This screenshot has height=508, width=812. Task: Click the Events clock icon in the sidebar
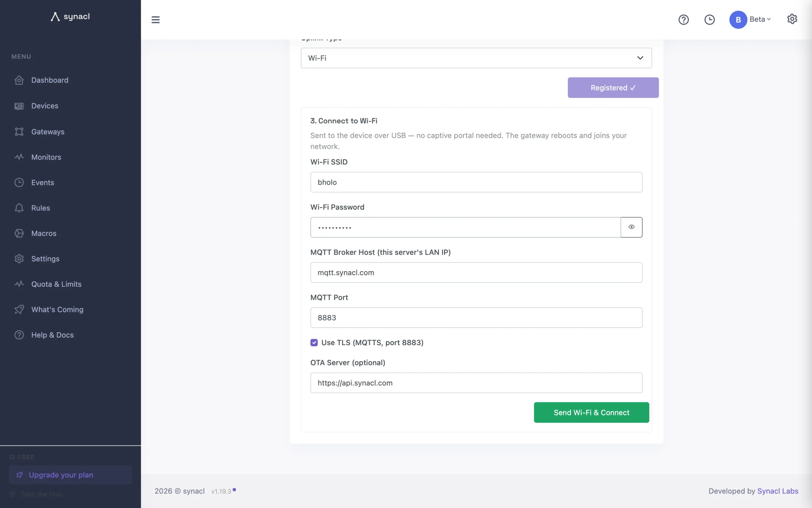point(19,183)
